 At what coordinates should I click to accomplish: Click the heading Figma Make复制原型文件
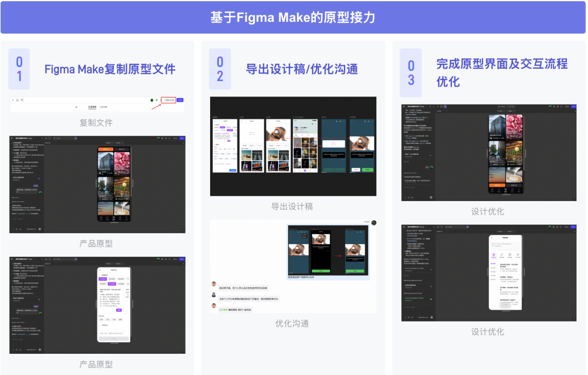tap(110, 69)
